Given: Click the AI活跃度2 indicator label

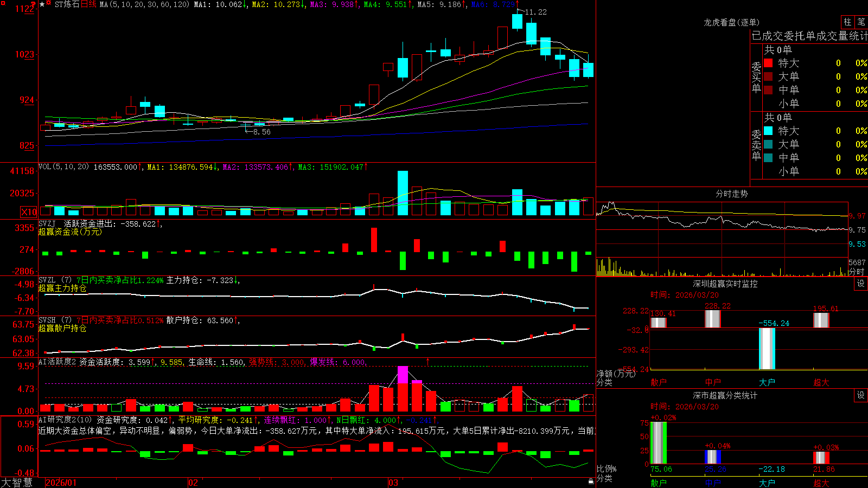Looking at the screenshot, I should click(x=58, y=362).
